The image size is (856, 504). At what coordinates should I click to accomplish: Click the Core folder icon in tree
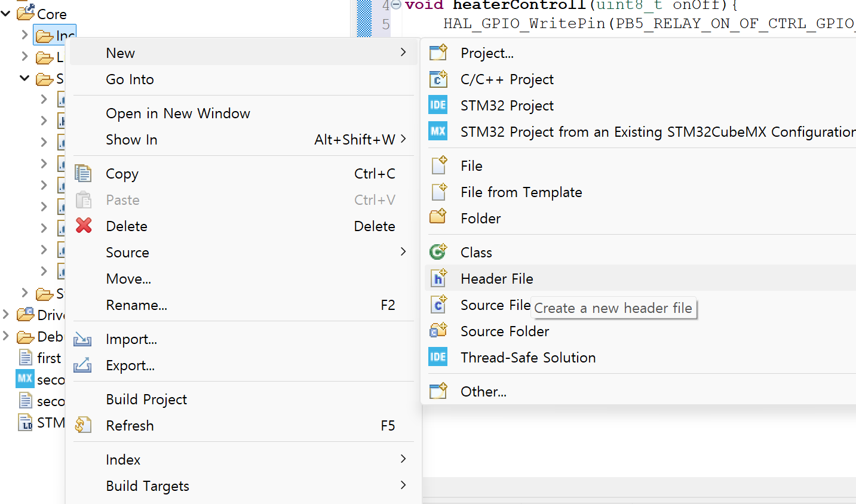[x=26, y=13]
